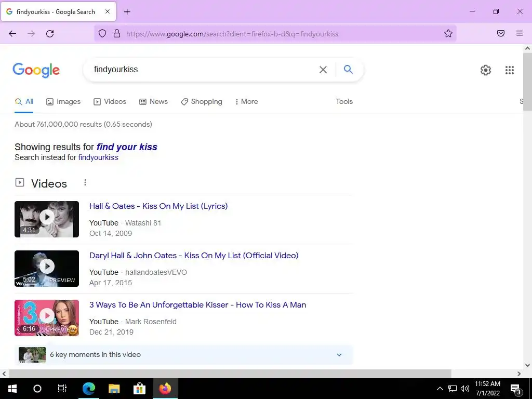Open the Save to Pocket button
The width and height of the screenshot is (532, 399).
501,33
